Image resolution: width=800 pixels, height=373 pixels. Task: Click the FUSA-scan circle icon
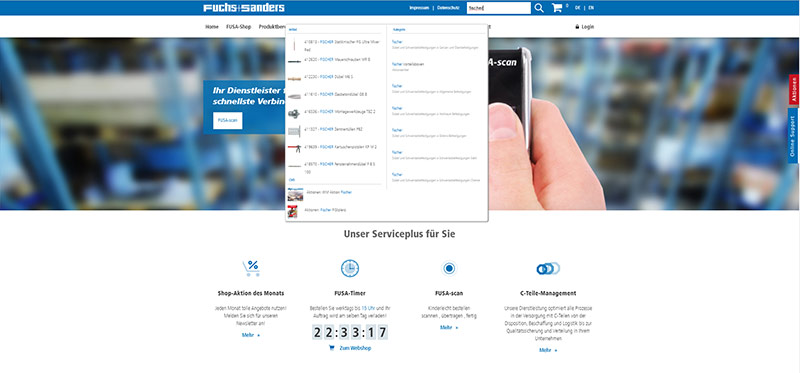[x=449, y=268]
